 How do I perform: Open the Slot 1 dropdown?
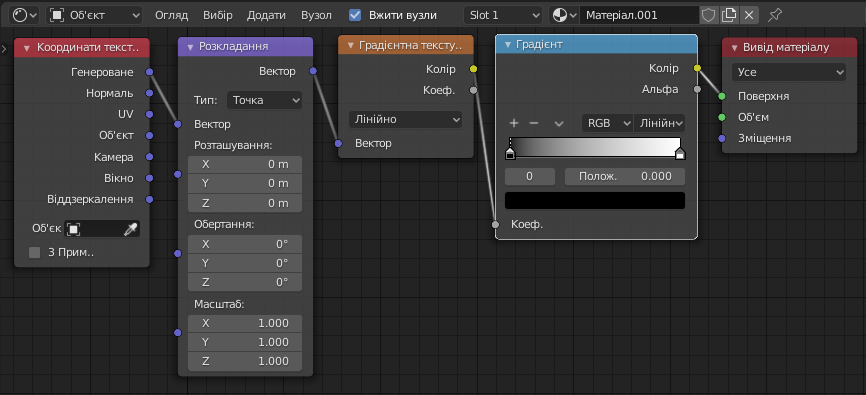(503, 15)
